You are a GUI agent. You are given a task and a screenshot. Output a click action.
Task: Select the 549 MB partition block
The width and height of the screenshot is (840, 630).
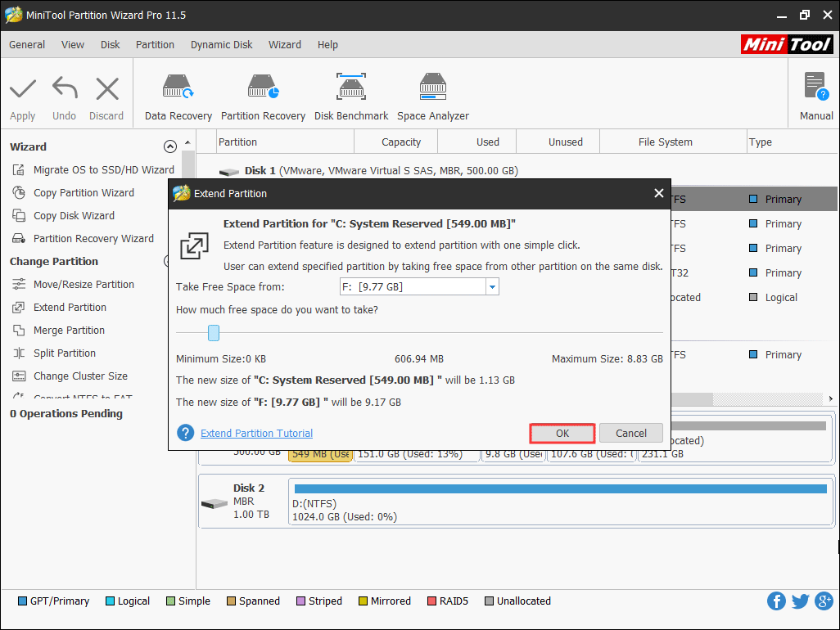point(320,454)
